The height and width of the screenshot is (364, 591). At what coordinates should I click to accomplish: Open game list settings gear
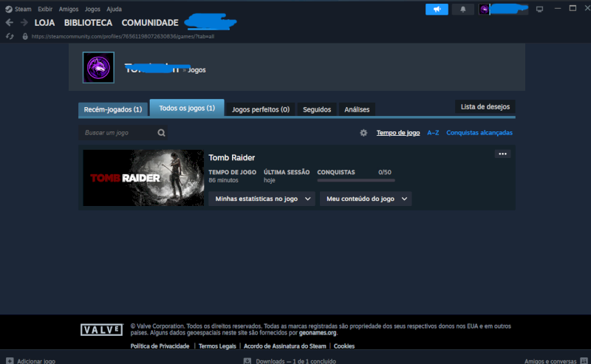coord(363,133)
